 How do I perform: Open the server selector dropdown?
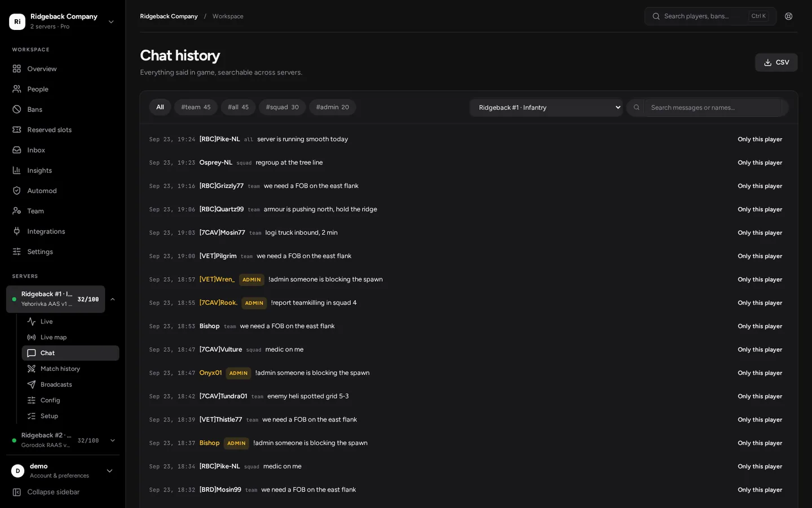pos(546,108)
